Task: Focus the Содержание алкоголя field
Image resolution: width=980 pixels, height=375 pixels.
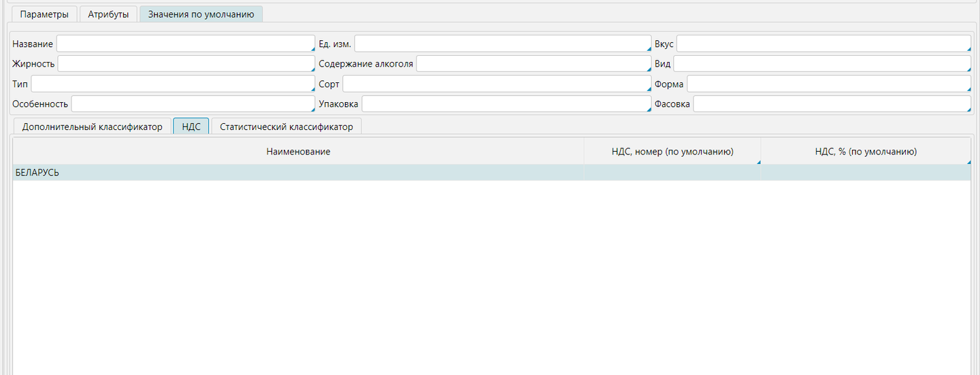Action: [533, 64]
